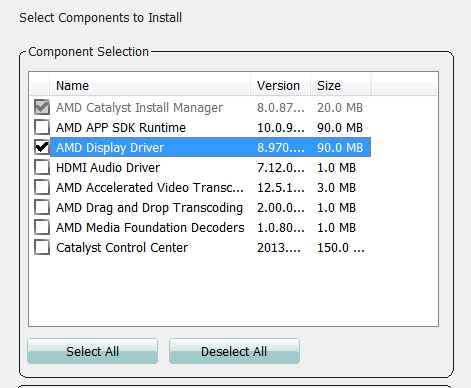Check AMD Drag and Drop Transcoding box

pos(42,207)
